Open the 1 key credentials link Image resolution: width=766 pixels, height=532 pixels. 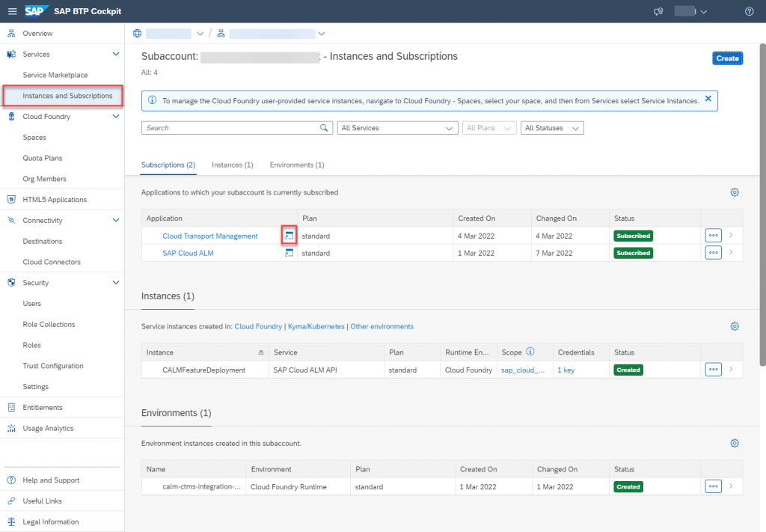point(566,370)
